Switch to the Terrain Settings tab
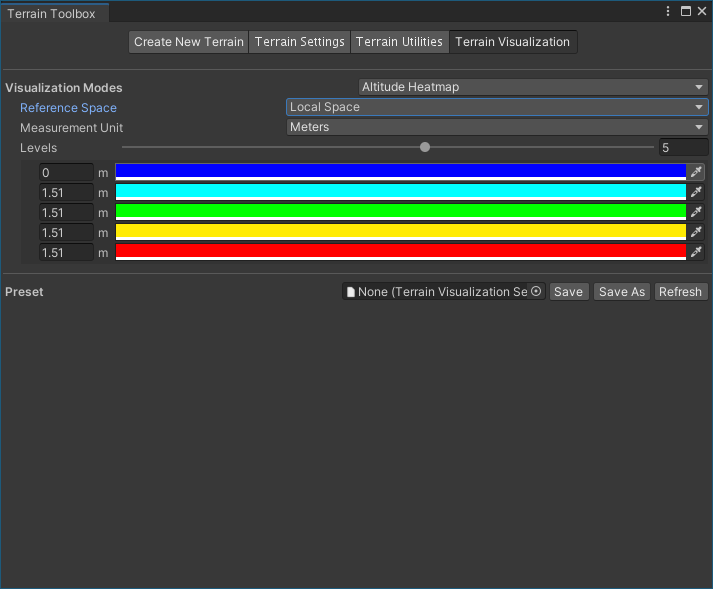Screen dimensions: 713x589 click(x=299, y=42)
